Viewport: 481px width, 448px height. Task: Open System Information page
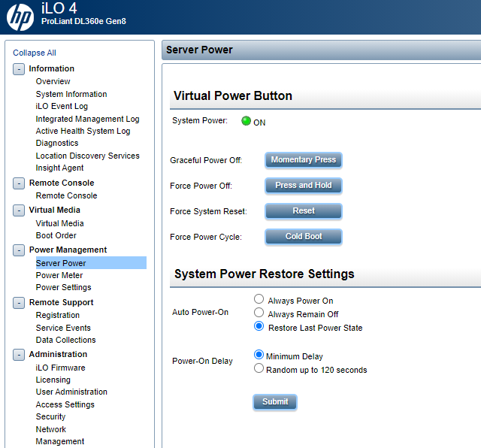[71, 94]
